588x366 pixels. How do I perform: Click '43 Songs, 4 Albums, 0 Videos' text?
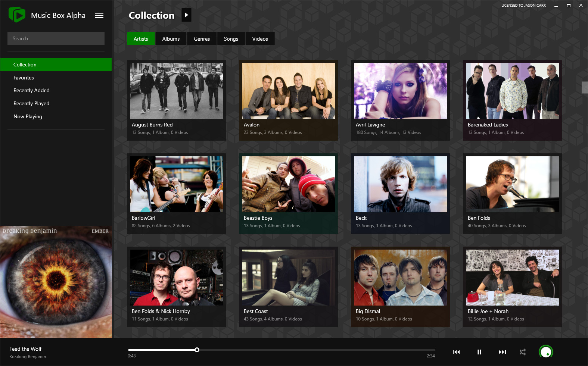273,319
